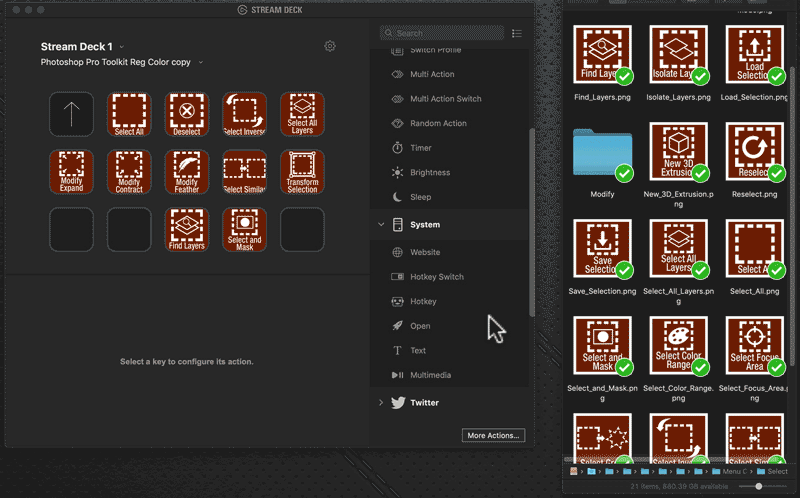Screen dimensions: 800x498
Task: Select the empty first key in bottom row
Action: coord(71,230)
